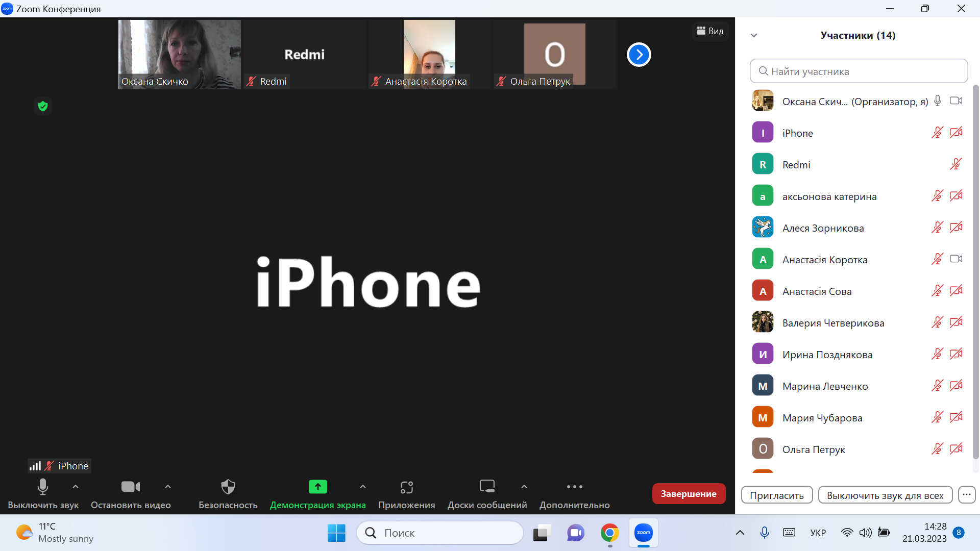Open Приложения apps panel
Screen dimensions: 980x551
coord(406,493)
